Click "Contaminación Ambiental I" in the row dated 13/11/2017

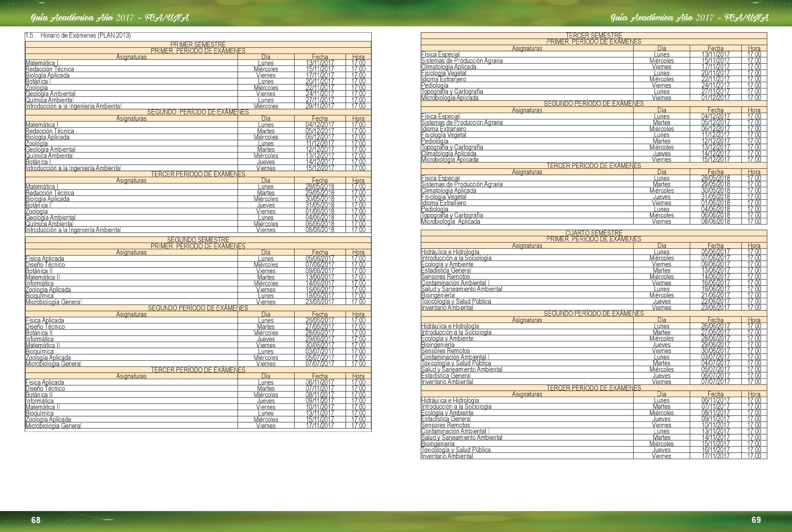(x=455, y=431)
